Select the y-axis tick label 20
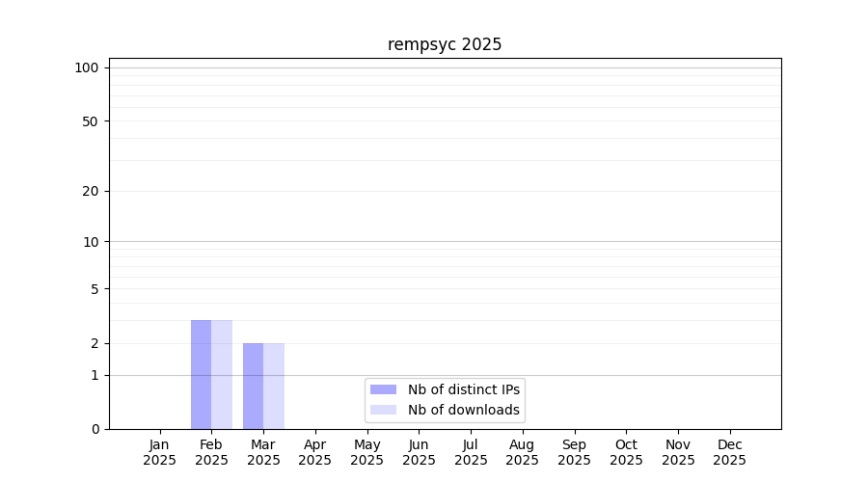 click(x=91, y=191)
